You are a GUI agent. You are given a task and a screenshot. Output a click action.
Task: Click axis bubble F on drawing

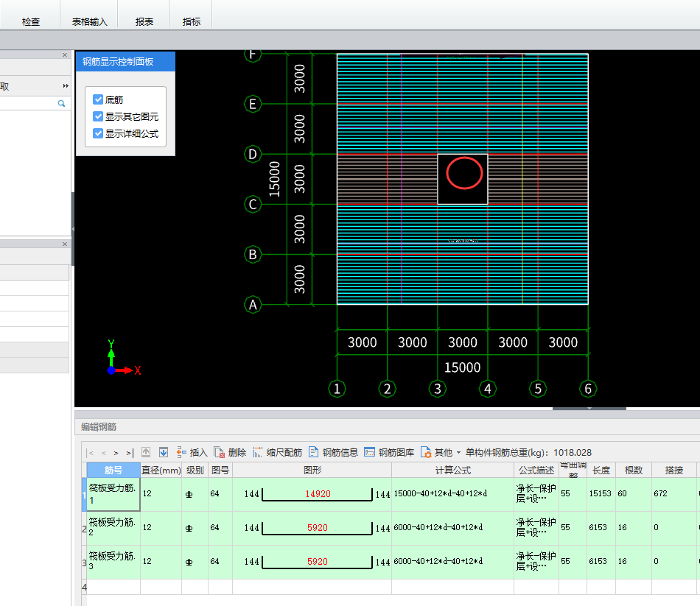click(x=253, y=54)
